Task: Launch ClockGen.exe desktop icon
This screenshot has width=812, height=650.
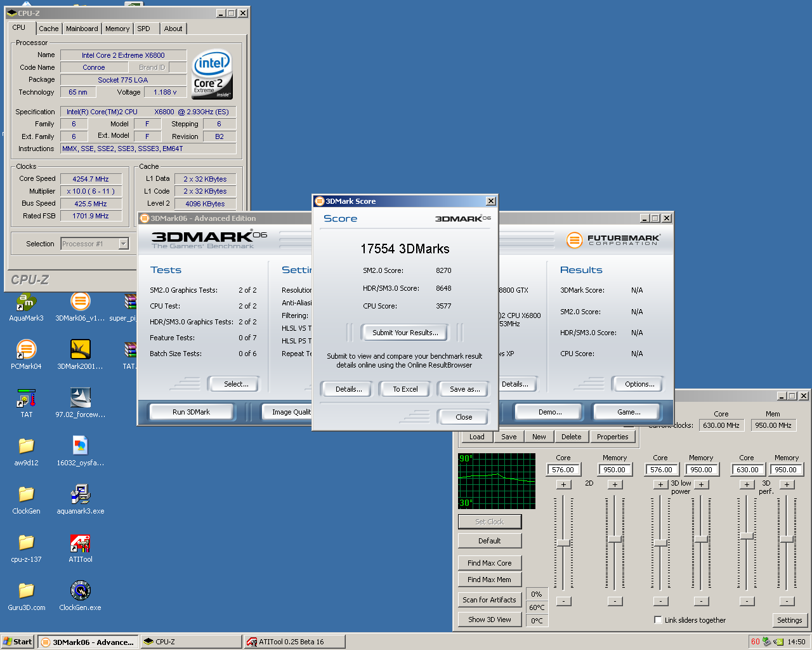Action: pyautogui.click(x=80, y=596)
